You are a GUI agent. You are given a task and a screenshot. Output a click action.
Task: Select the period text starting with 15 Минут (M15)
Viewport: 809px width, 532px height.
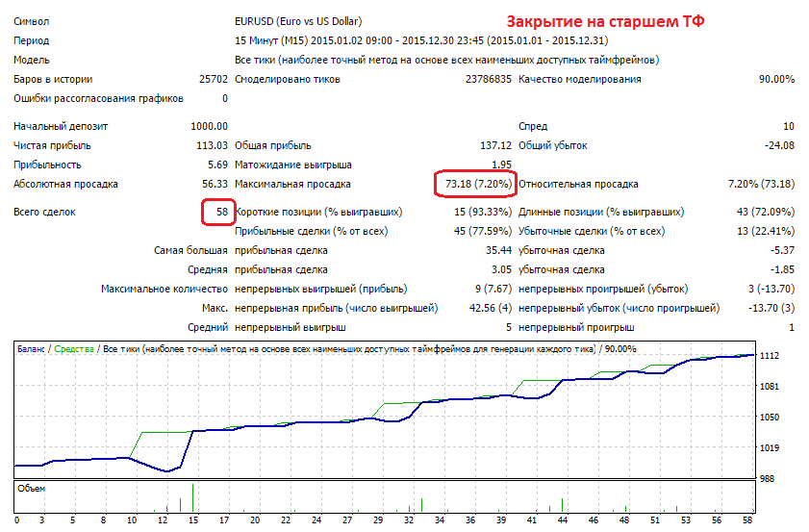(x=421, y=40)
